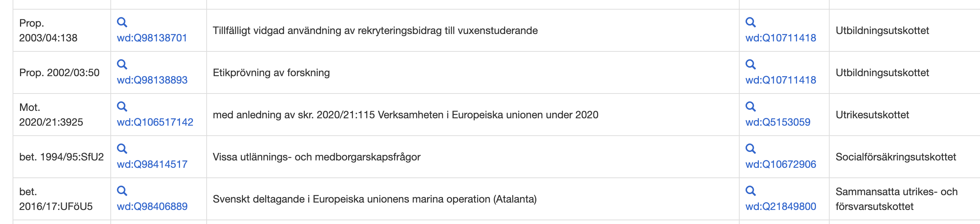Open the wd:Q10672906 link
Screen dimensions: 980x224
click(x=780, y=164)
